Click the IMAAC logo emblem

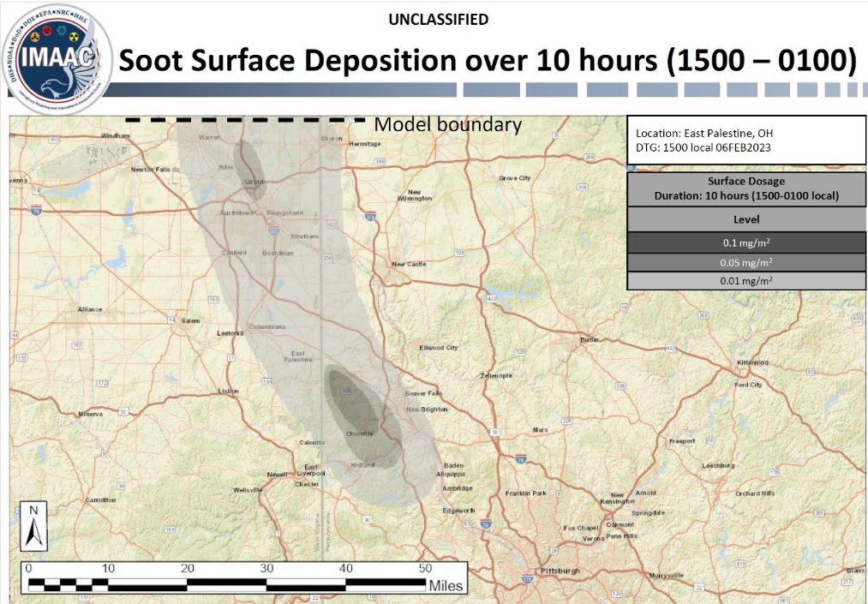(x=58, y=57)
